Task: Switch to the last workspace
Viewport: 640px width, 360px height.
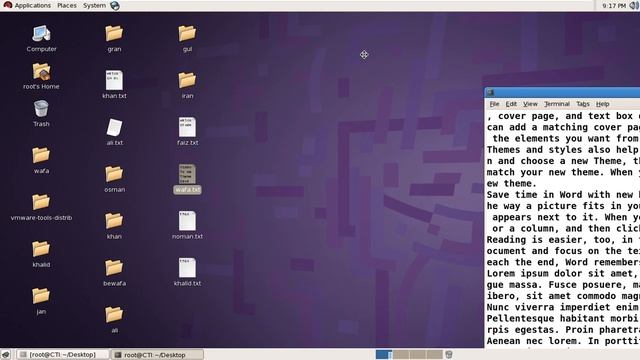Action: [434, 354]
